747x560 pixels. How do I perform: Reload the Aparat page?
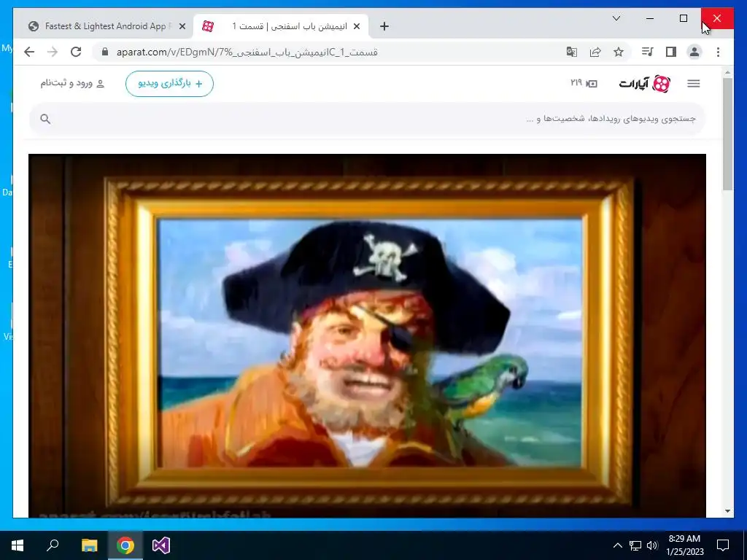pyautogui.click(x=76, y=52)
